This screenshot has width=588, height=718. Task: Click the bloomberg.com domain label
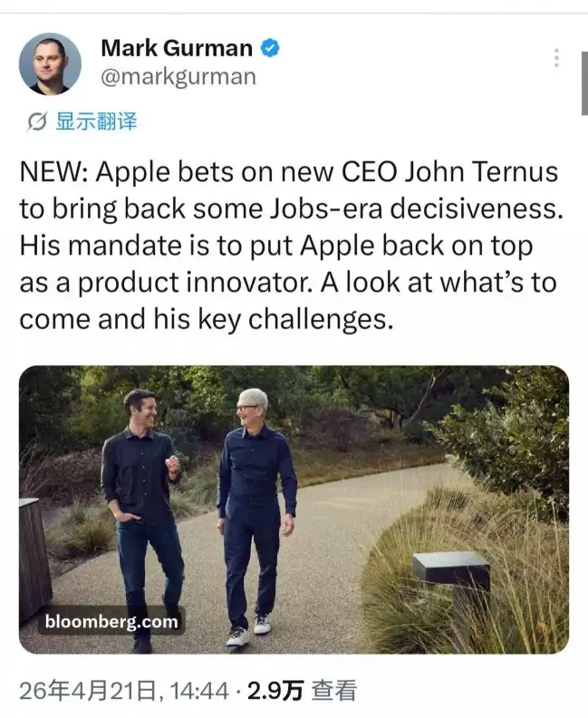[111, 621]
